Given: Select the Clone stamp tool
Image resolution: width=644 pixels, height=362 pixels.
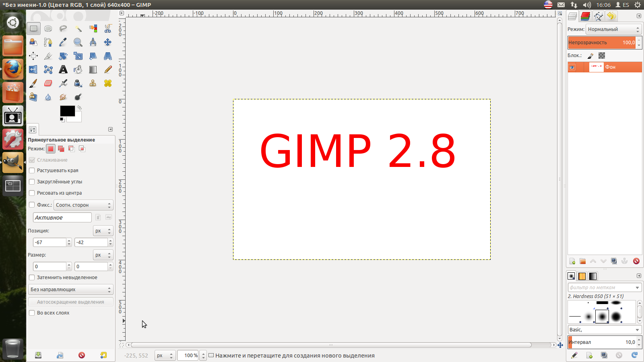Looking at the screenshot, I should tap(93, 83).
